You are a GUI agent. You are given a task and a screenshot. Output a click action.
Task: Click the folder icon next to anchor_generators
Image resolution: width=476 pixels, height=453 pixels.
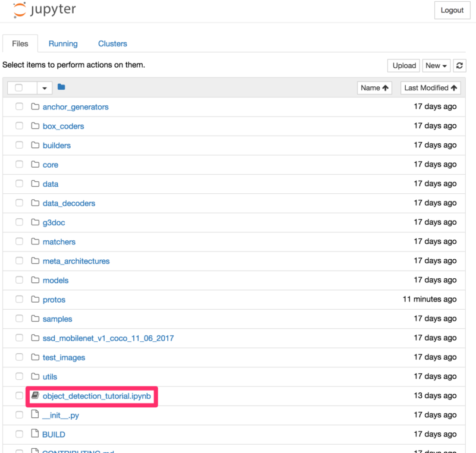(x=35, y=107)
